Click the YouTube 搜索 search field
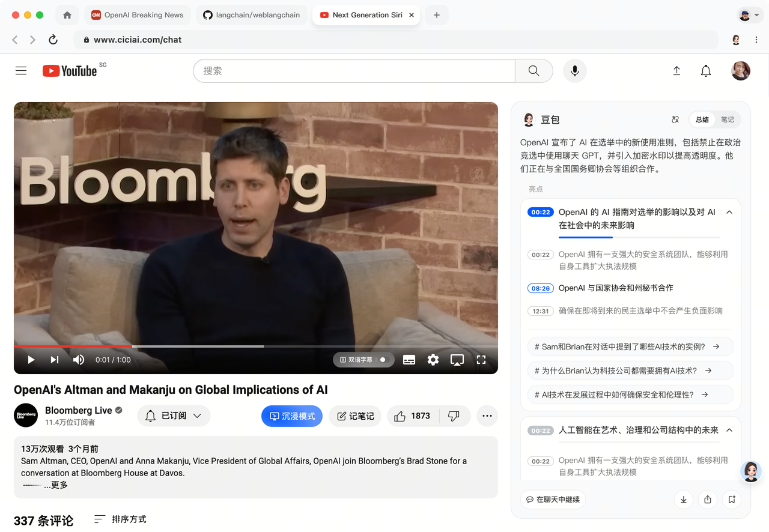769x532 pixels. click(x=354, y=71)
